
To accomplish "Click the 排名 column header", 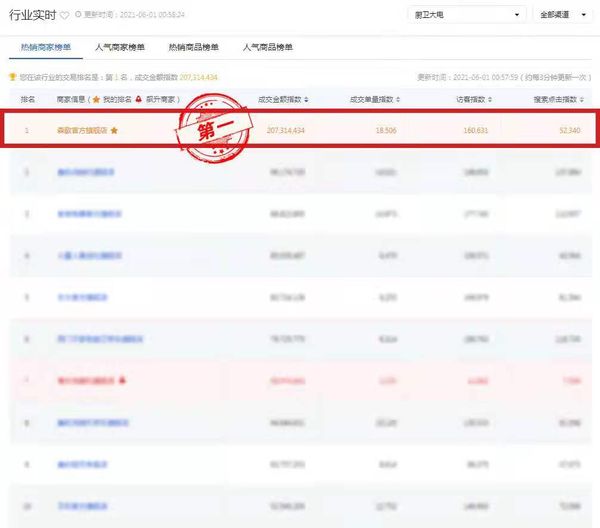I will pyautogui.click(x=28, y=100).
